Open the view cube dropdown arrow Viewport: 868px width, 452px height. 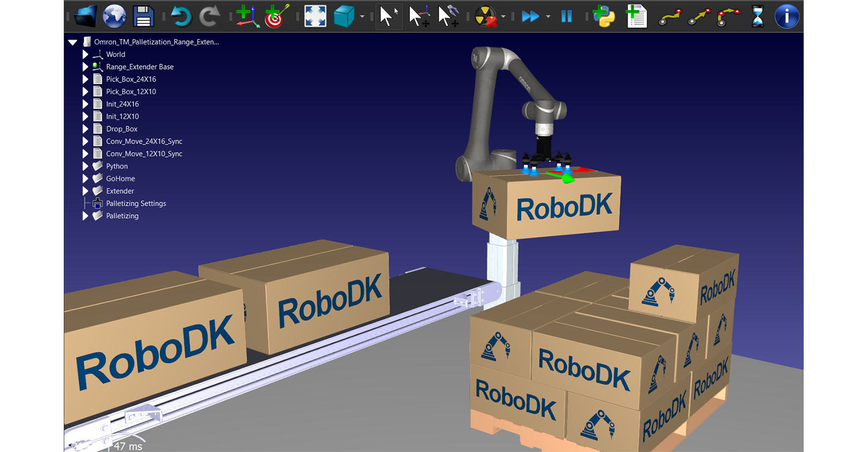pos(362,17)
